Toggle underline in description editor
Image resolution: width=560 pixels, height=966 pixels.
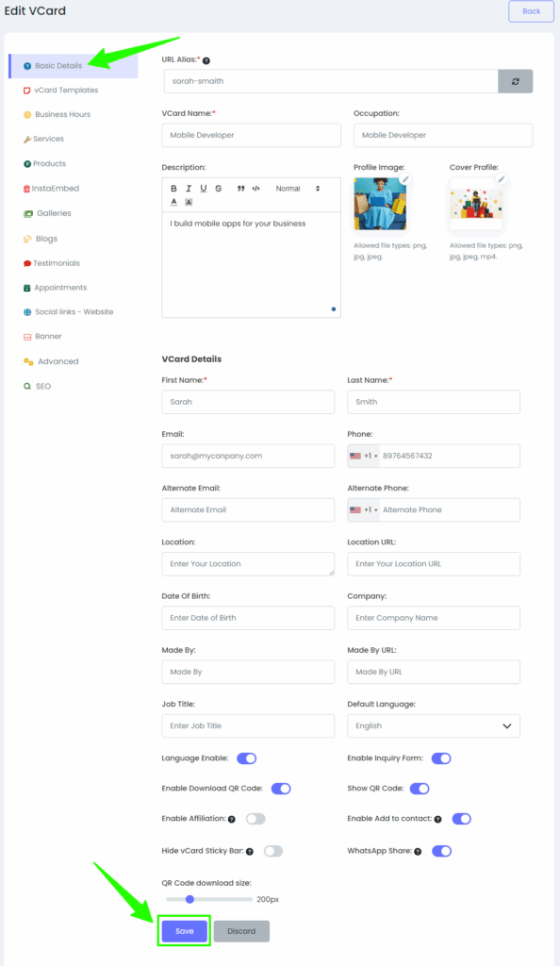point(203,189)
